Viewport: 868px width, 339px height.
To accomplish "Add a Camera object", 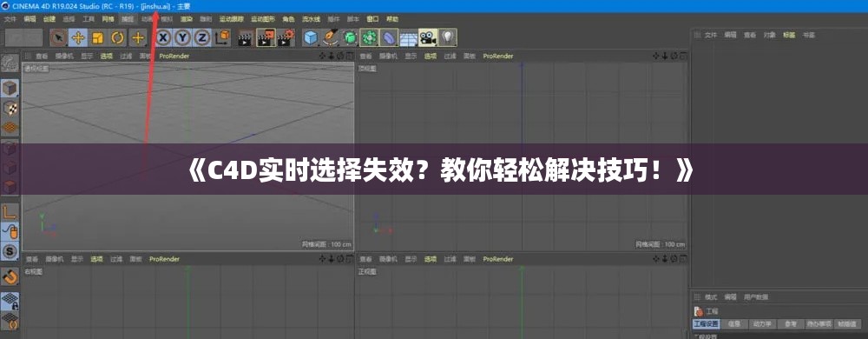I will coord(427,37).
